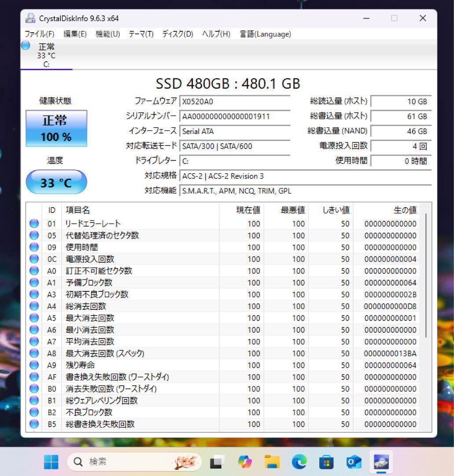Click the Windows taskbar 検索 search box
454x476 pixels.
134,462
